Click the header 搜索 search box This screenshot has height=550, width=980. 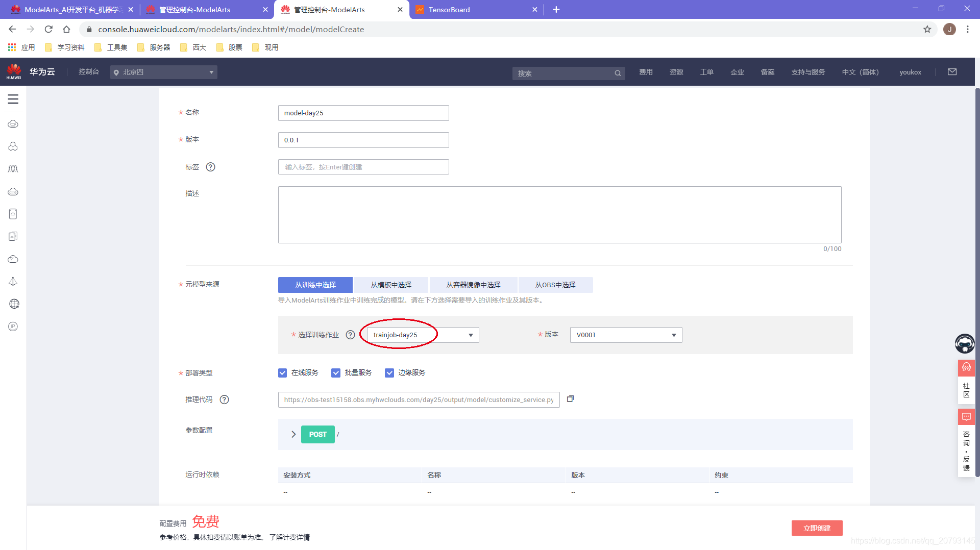pyautogui.click(x=569, y=73)
